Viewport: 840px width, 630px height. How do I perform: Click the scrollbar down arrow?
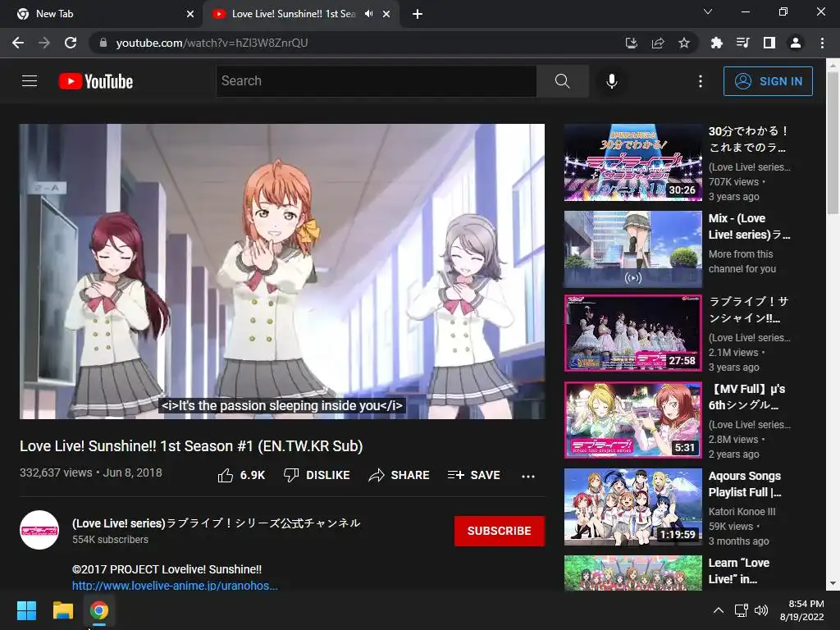tap(833, 584)
